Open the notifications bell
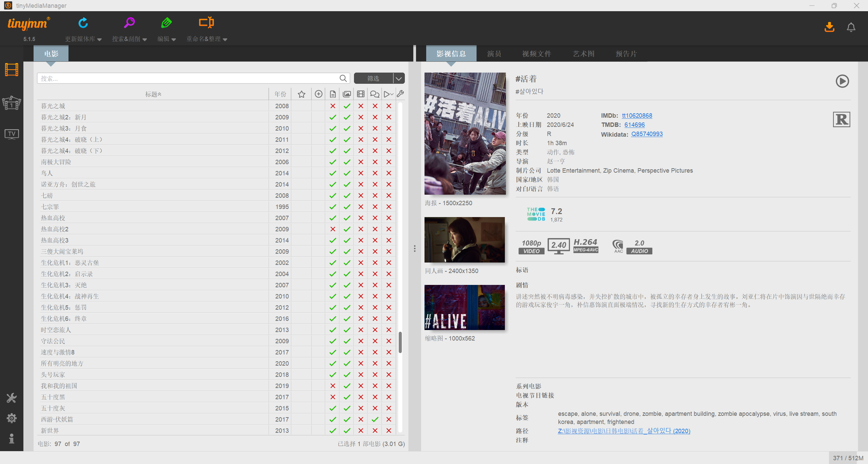The image size is (868, 464). pos(851,27)
